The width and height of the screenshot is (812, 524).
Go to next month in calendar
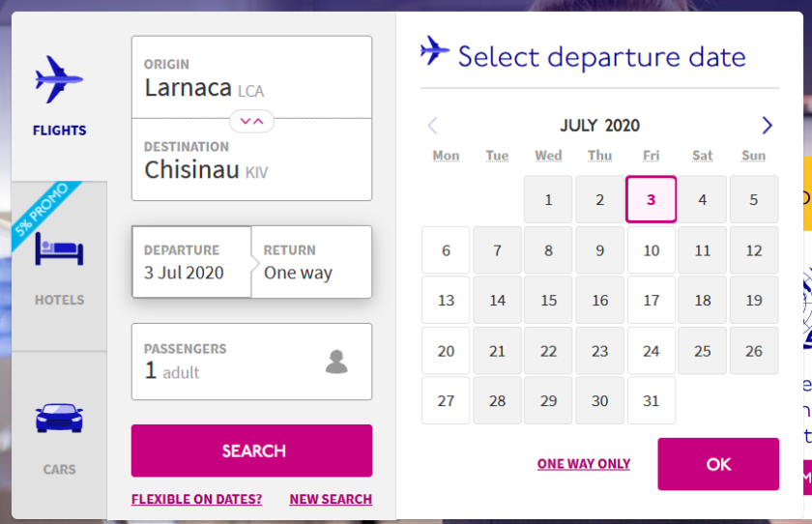pyautogui.click(x=767, y=126)
